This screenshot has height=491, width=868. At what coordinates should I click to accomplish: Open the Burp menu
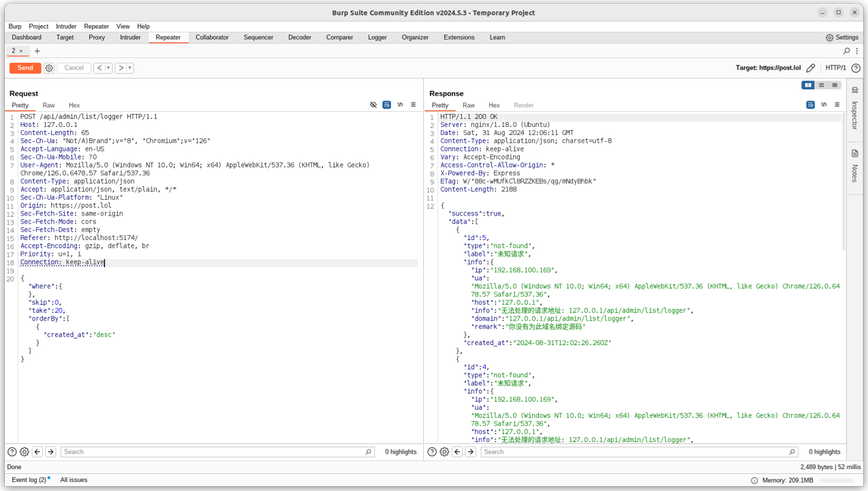(15, 27)
